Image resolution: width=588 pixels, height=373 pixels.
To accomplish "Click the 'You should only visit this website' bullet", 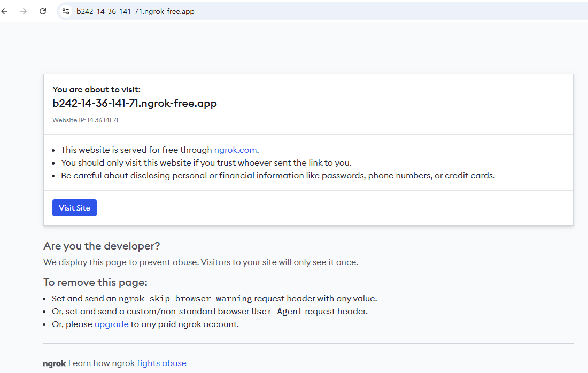I will (206, 162).
